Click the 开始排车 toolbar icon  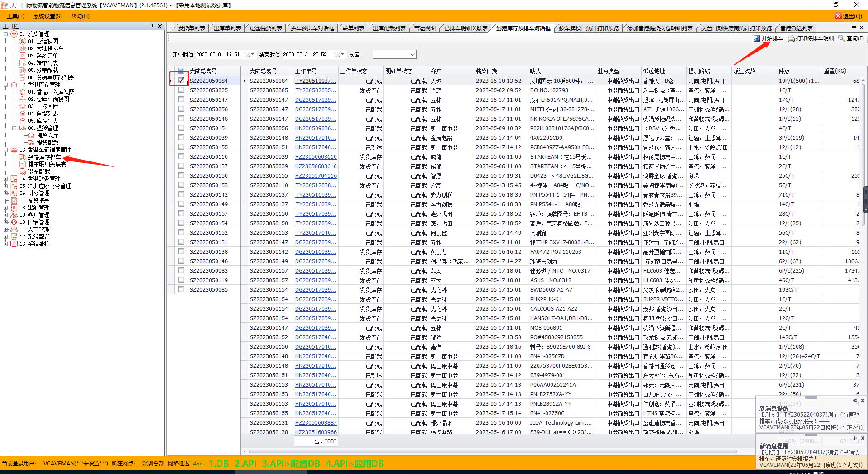coord(757,38)
